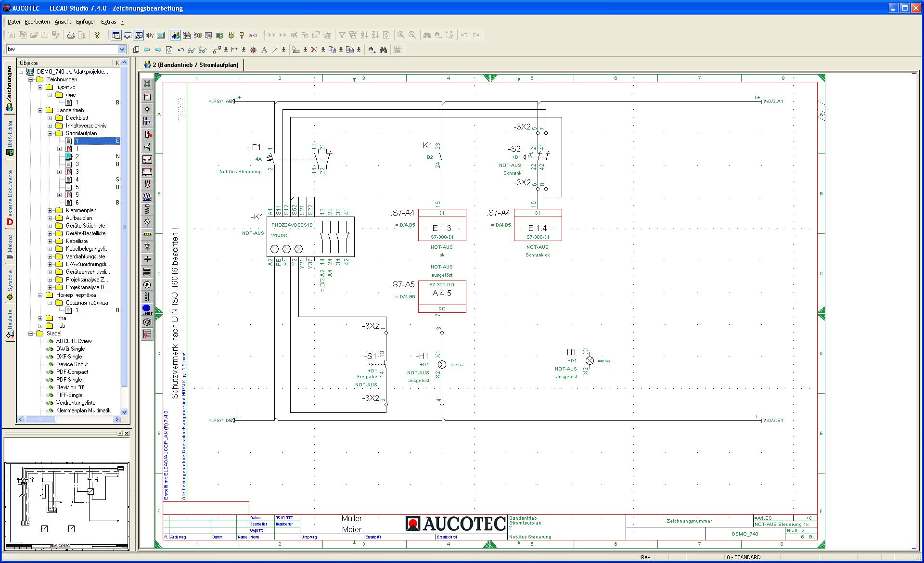Select the PDF-Compact stack entry

click(x=72, y=372)
